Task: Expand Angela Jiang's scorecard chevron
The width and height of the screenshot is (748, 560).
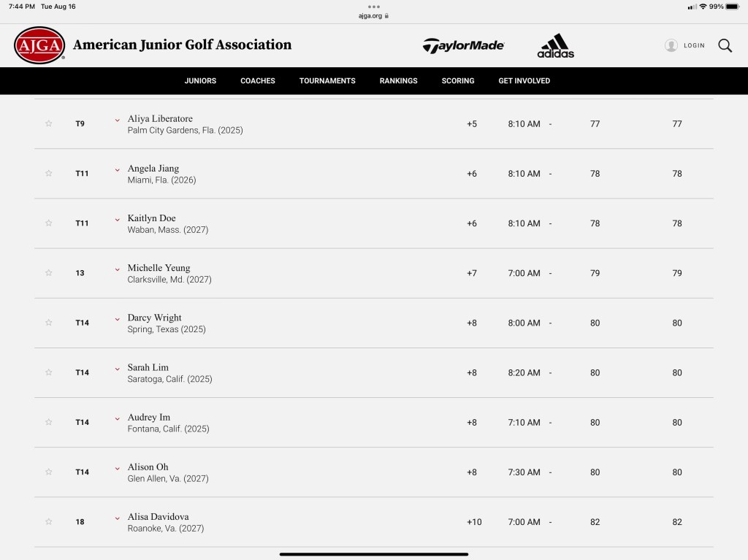Action: pos(117,169)
